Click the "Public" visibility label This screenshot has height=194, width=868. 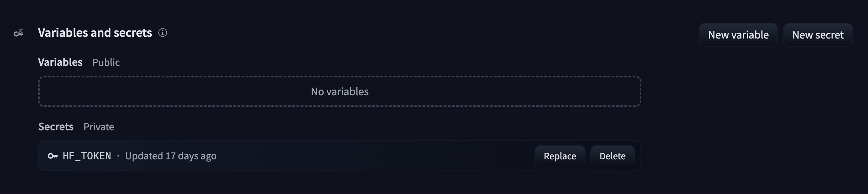point(106,62)
